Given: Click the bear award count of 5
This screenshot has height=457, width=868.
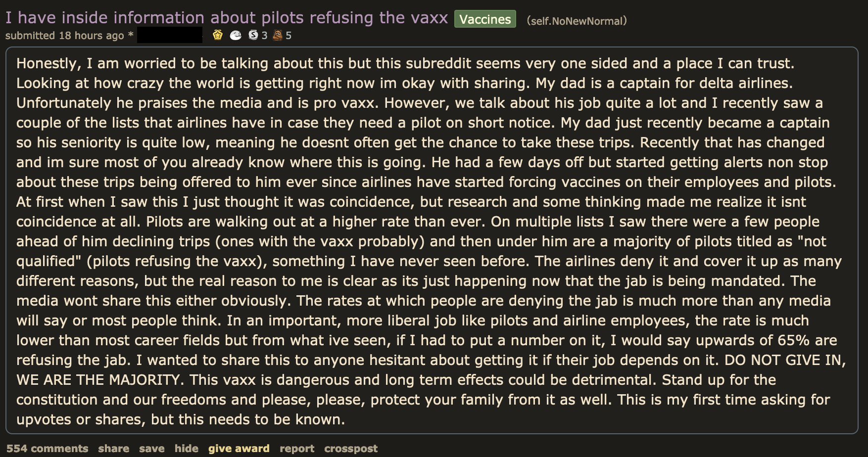Looking at the screenshot, I should tap(289, 36).
